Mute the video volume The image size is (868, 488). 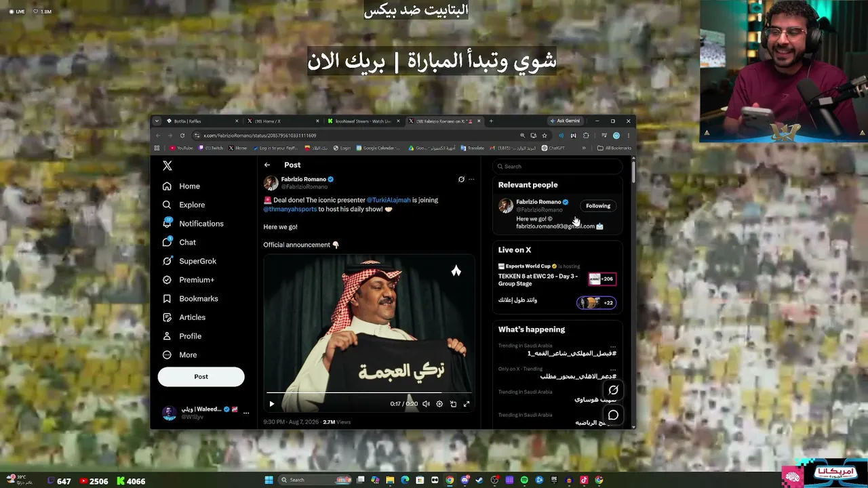pos(426,404)
